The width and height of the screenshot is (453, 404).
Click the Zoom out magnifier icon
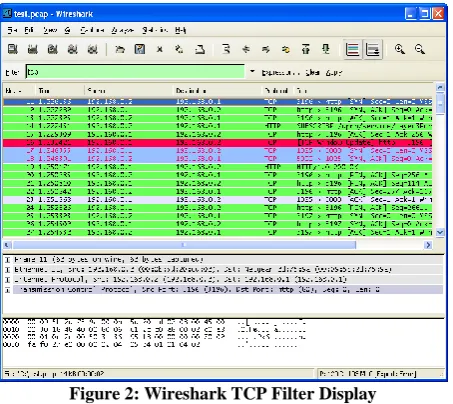pos(420,49)
